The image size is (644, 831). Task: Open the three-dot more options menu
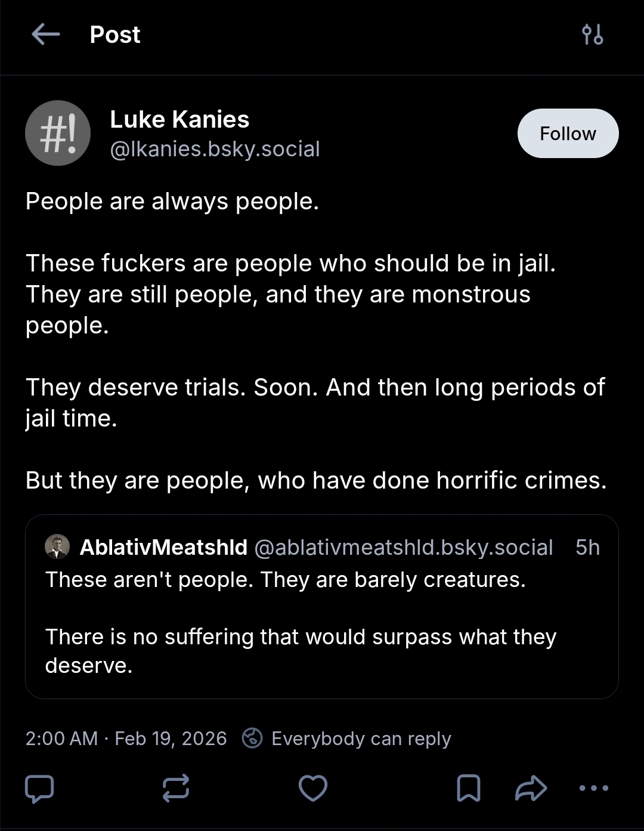pyautogui.click(x=593, y=788)
